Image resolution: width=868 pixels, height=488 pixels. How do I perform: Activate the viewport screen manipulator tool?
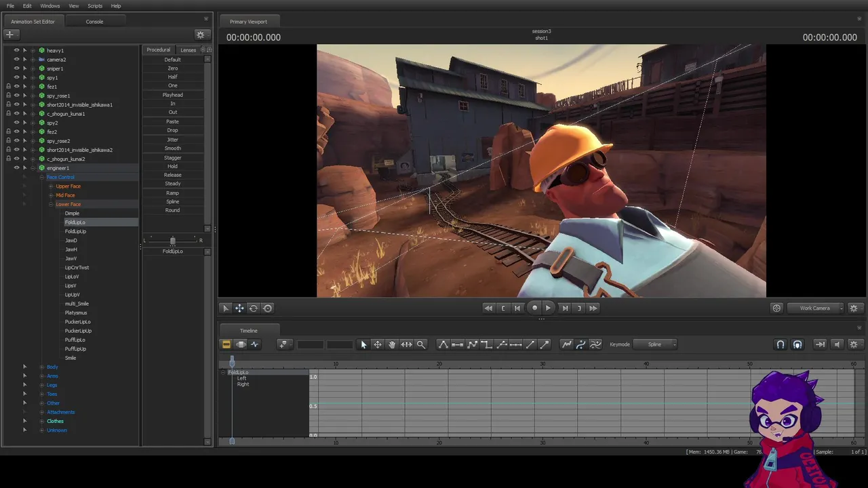click(x=268, y=308)
